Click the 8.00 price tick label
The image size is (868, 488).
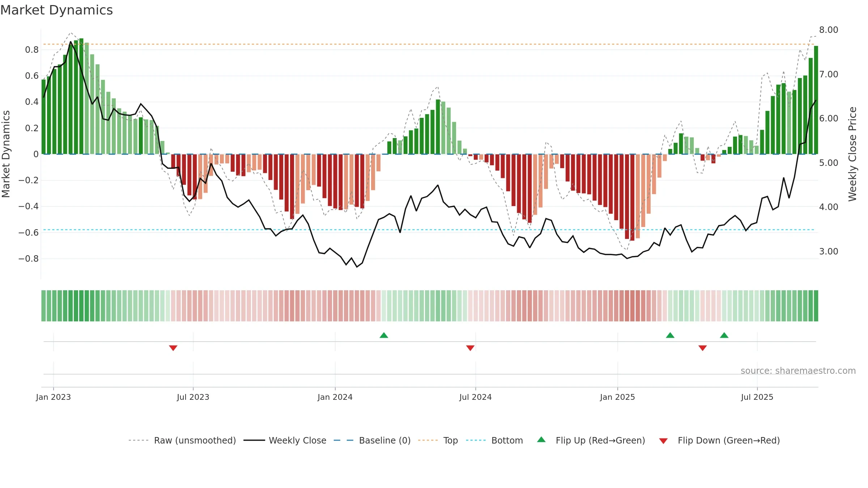[829, 30]
